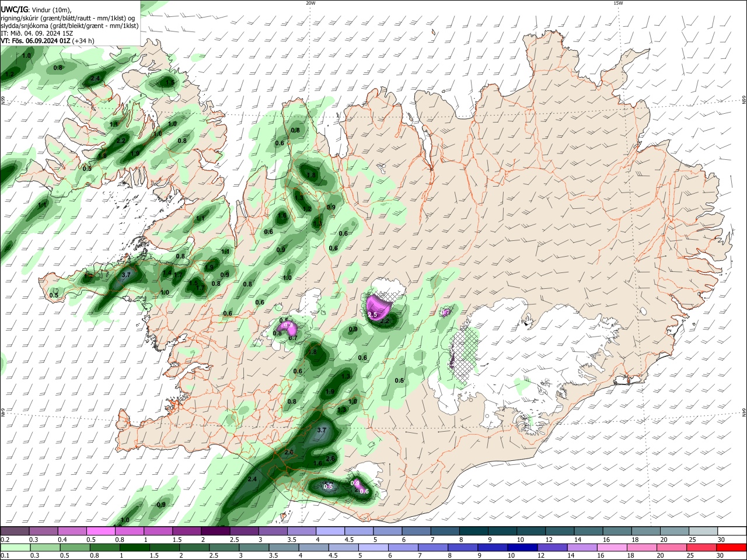Pick the pale grey 25 swatch in snow scale
This screenshot has width=747, height=560.
click(704, 531)
